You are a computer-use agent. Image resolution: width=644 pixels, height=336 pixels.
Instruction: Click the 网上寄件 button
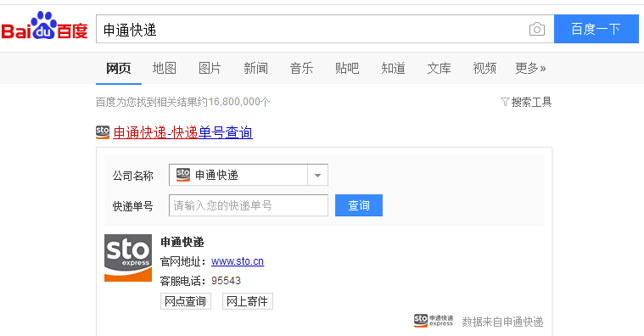(247, 301)
